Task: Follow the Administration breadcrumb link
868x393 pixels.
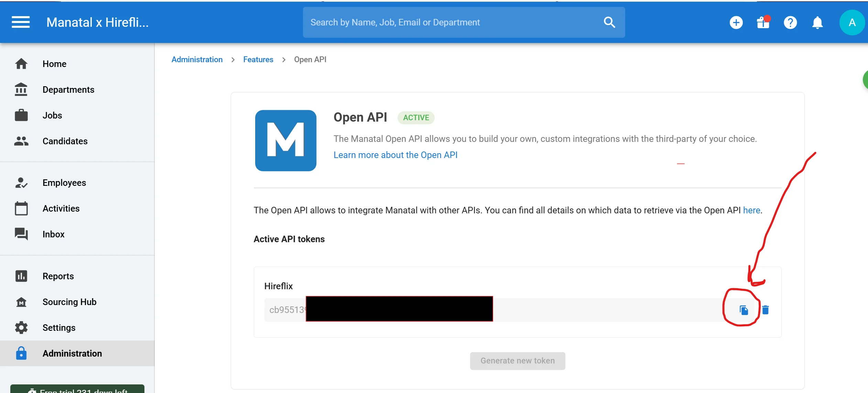Action: (x=197, y=59)
